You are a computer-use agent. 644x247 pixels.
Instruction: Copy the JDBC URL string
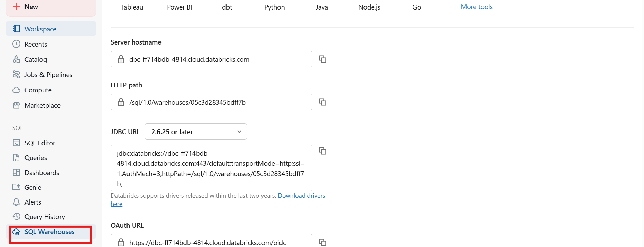coord(322,151)
